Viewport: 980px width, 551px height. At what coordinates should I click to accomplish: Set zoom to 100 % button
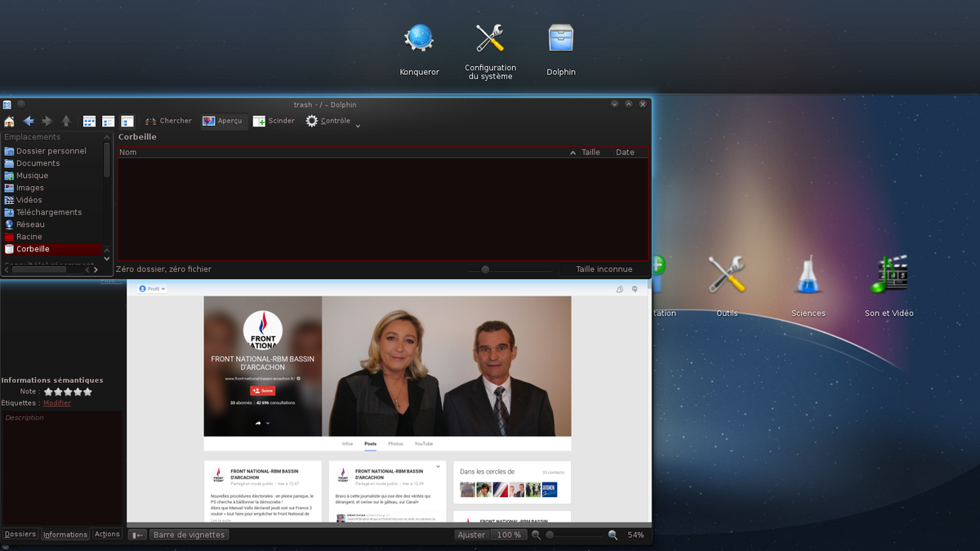tap(509, 535)
